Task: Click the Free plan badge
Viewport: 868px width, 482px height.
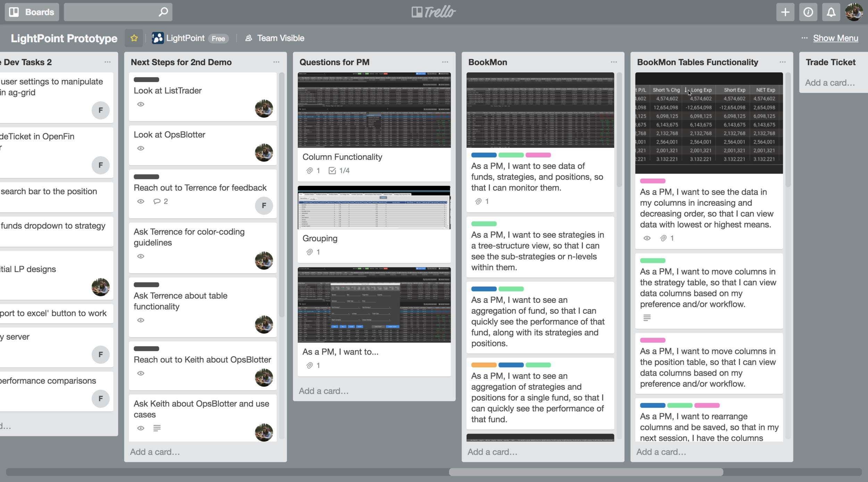Action: coord(218,39)
